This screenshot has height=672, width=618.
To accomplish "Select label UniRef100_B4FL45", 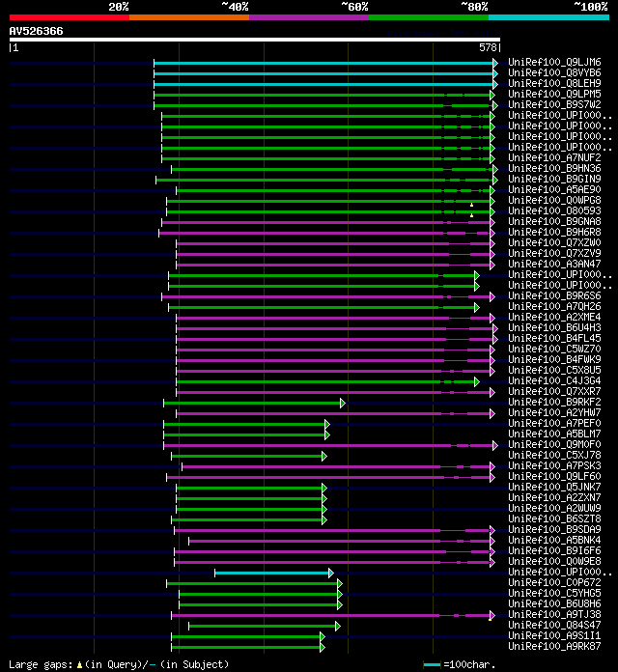I will coord(554,338).
